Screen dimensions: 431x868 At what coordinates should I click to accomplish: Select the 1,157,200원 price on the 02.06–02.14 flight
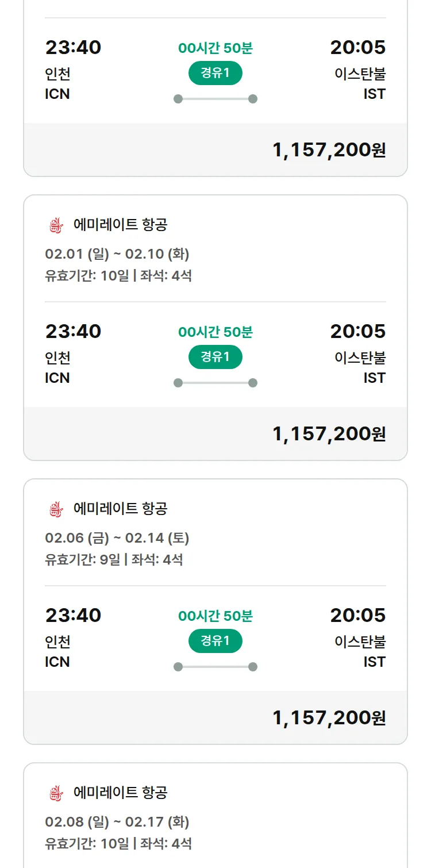tap(329, 718)
